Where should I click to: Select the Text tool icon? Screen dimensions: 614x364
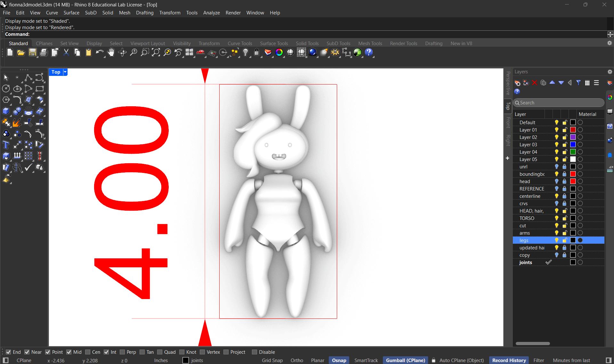click(x=6, y=145)
